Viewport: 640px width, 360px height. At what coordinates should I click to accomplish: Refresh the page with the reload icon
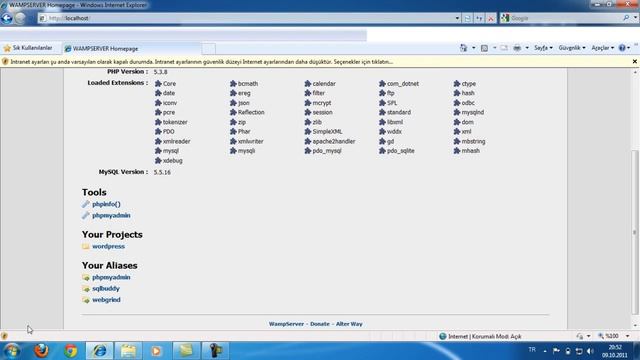click(479, 18)
